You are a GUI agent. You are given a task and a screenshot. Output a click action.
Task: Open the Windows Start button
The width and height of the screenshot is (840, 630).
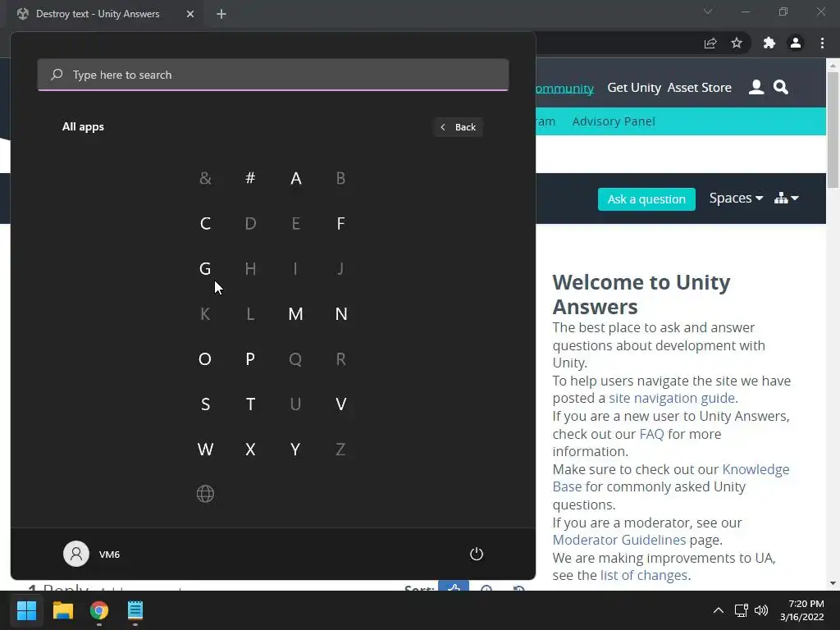click(26, 610)
